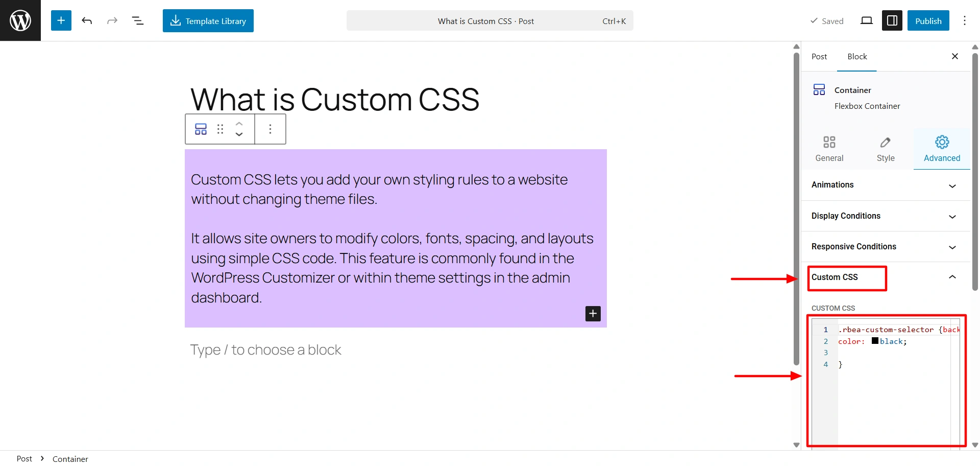This screenshot has width=980, height=466.
Task: Collapse the Custom CSS panel
Action: click(886, 277)
